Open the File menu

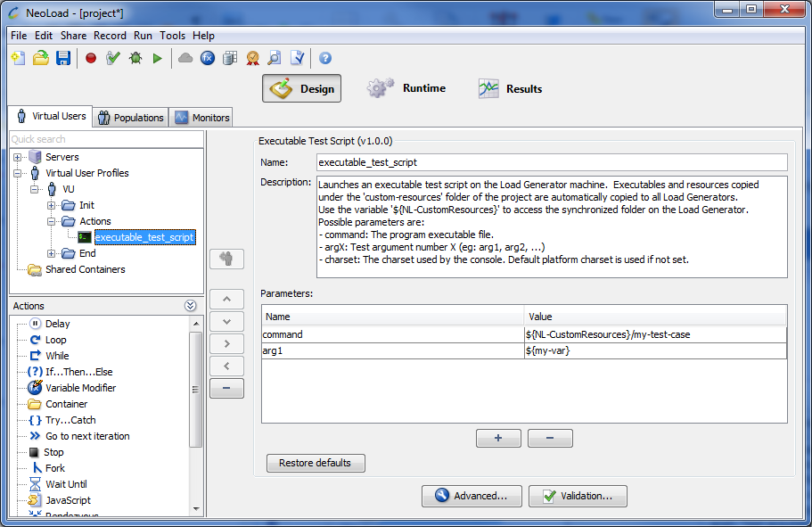(19, 36)
